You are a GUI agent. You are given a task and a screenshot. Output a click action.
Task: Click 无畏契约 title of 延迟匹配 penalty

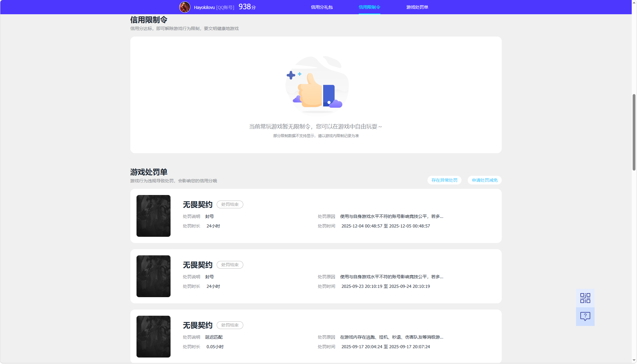[x=197, y=325]
